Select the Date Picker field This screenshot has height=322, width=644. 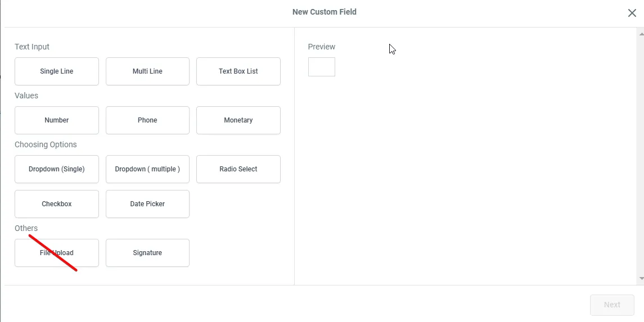point(147,204)
